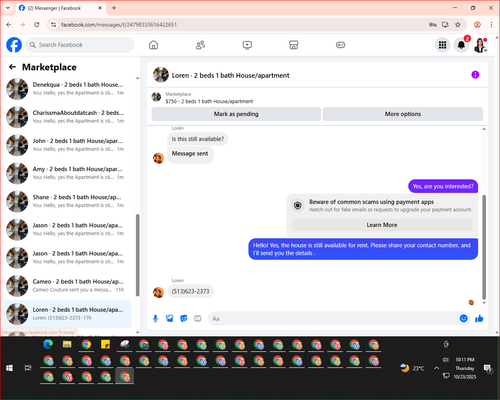Image resolution: width=500 pixels, height=400 pixels.
Task: Click the 'Is this still available?' message
Action: [198, 139]
